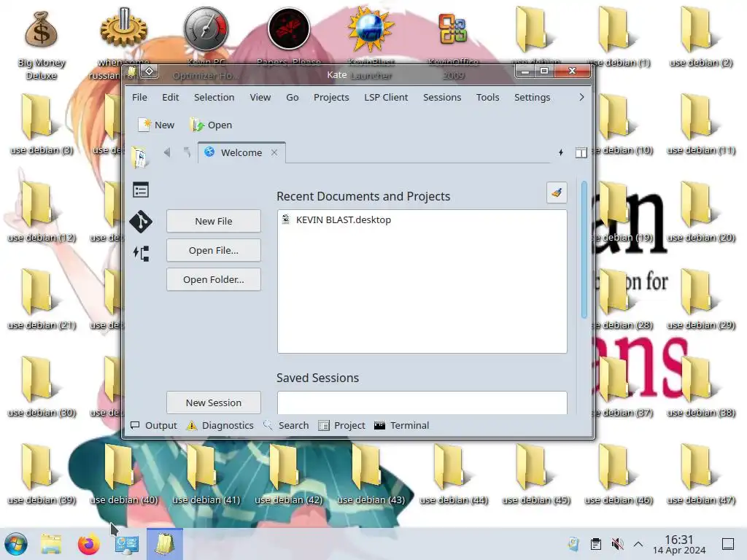Expand hidden menu items chevron

(x=581, y=97)
